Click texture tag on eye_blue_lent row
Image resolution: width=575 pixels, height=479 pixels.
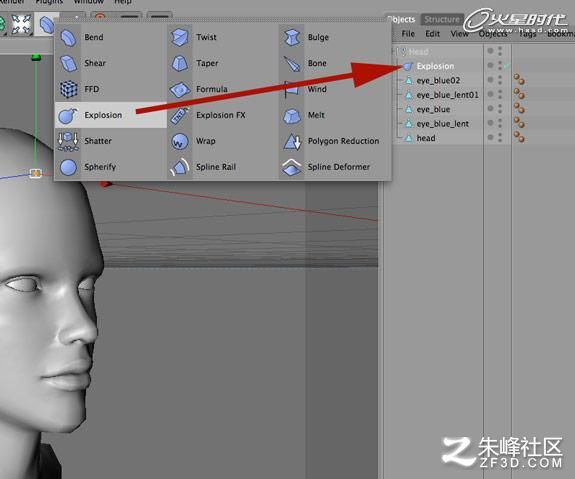(519, 123)
